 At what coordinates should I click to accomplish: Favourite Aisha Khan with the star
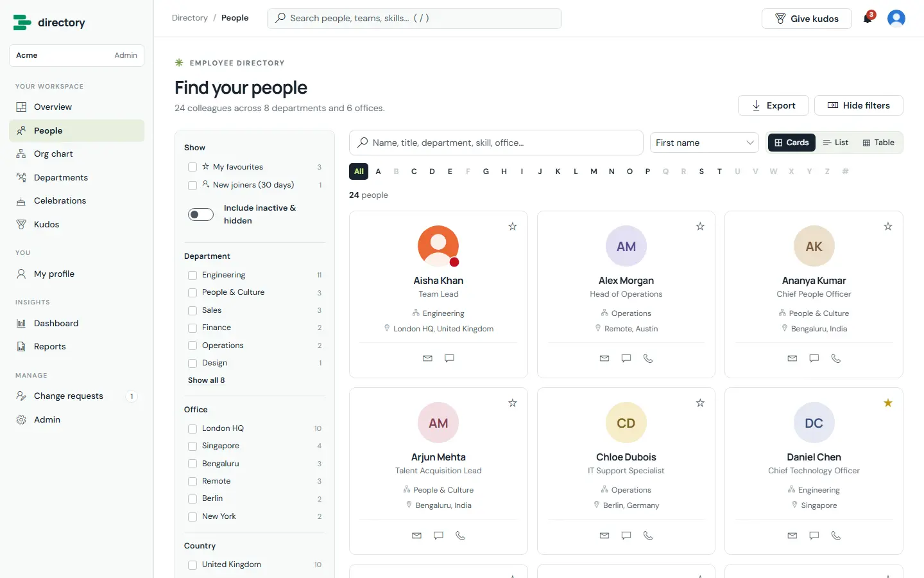pyautogui.click(x=513, y=226)
